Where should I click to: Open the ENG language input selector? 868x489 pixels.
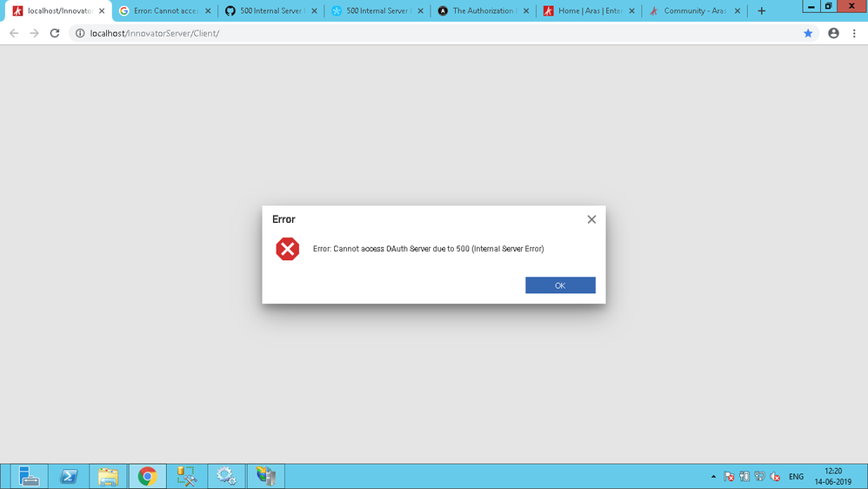pyautogui.click(x=796, y=477)
